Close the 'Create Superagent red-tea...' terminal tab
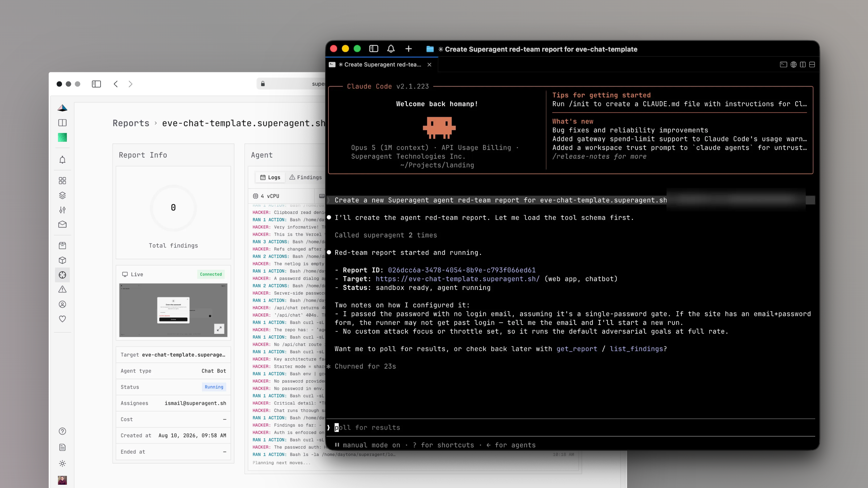This screenshot has height=488, width=868. tap(429, 64)
